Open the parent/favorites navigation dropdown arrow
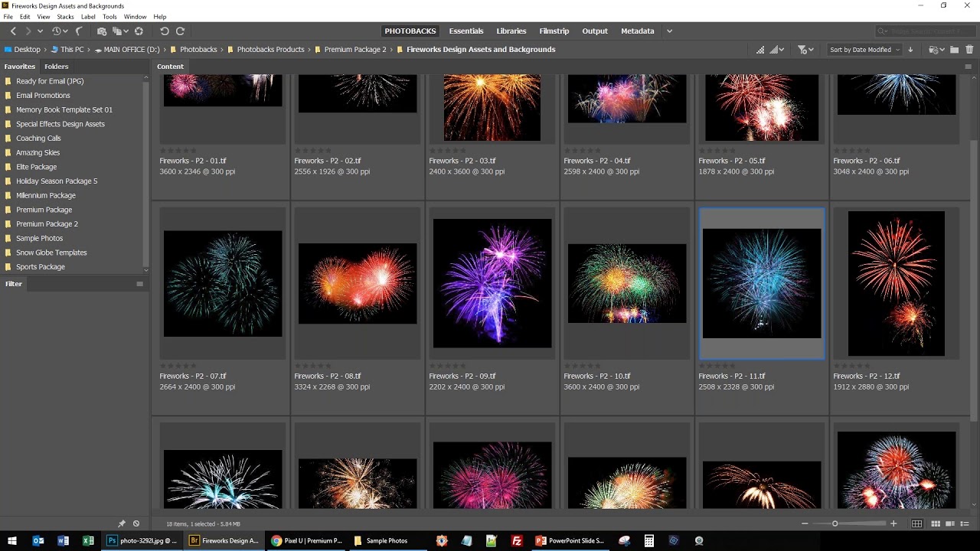 pyautogui.click(x=40, y=31)
